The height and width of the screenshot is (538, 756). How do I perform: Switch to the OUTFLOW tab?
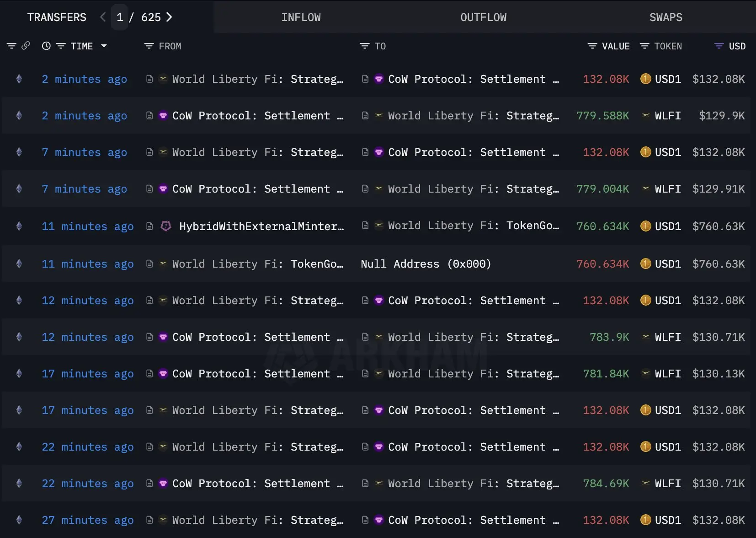[x=484, y=17]
